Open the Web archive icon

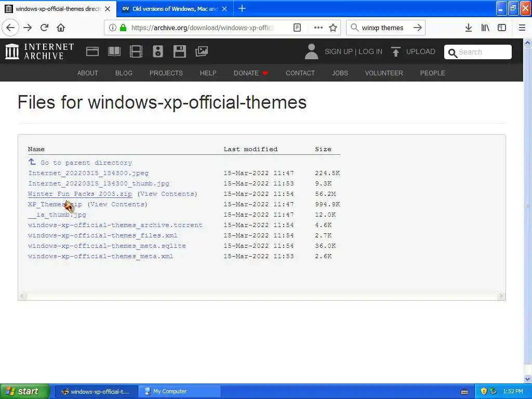point(92,51)
